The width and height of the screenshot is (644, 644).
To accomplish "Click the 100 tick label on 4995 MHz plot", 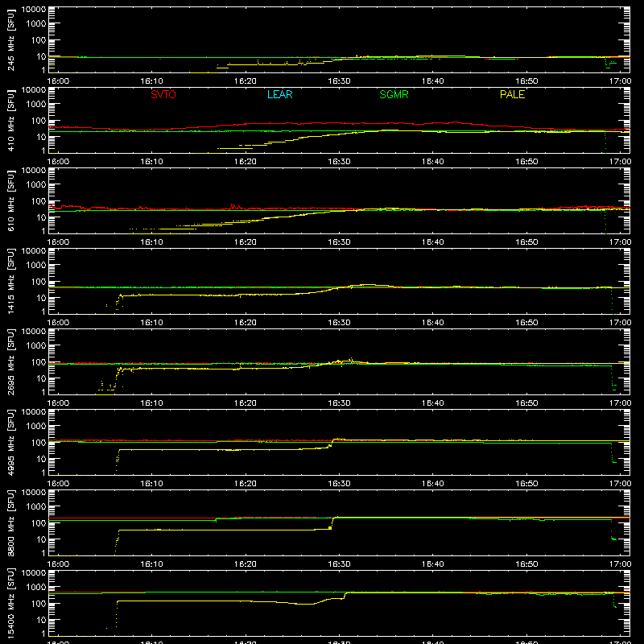I will coord(38,442).
